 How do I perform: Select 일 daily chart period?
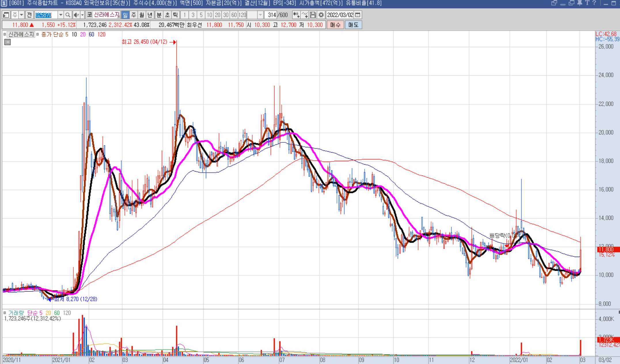tap(125, 15)
